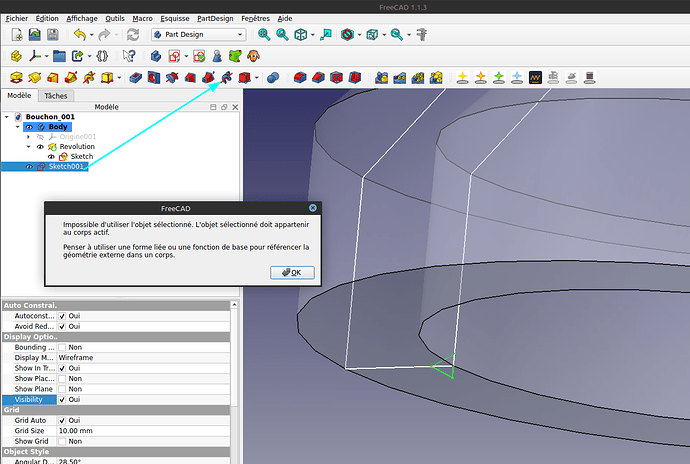Open the draw style dropdown arrow
Viewport: 690px width, 464px height.
coord(359,34)
